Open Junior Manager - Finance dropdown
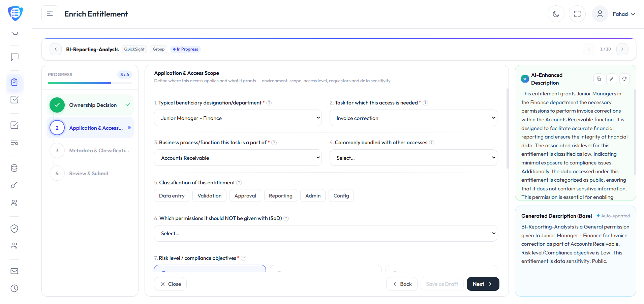Image resolution: width=644 pixels, height=304 pixels. point(238,118)
